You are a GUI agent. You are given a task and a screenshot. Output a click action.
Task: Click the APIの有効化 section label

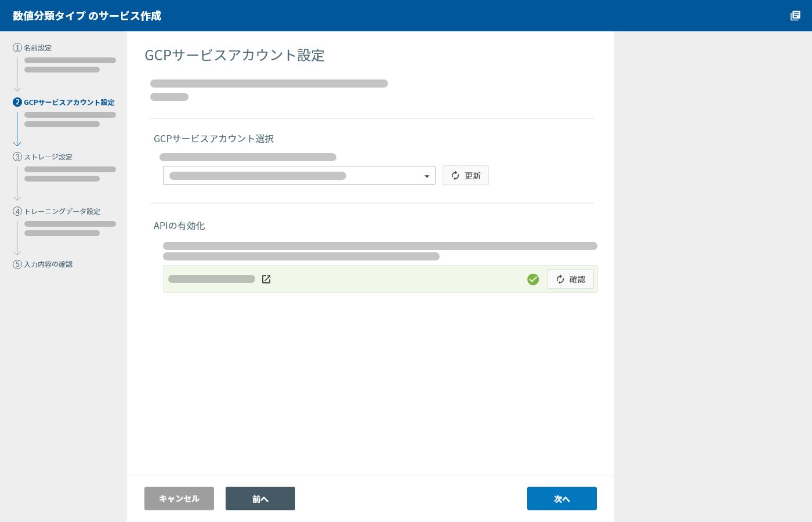point(179,226)
